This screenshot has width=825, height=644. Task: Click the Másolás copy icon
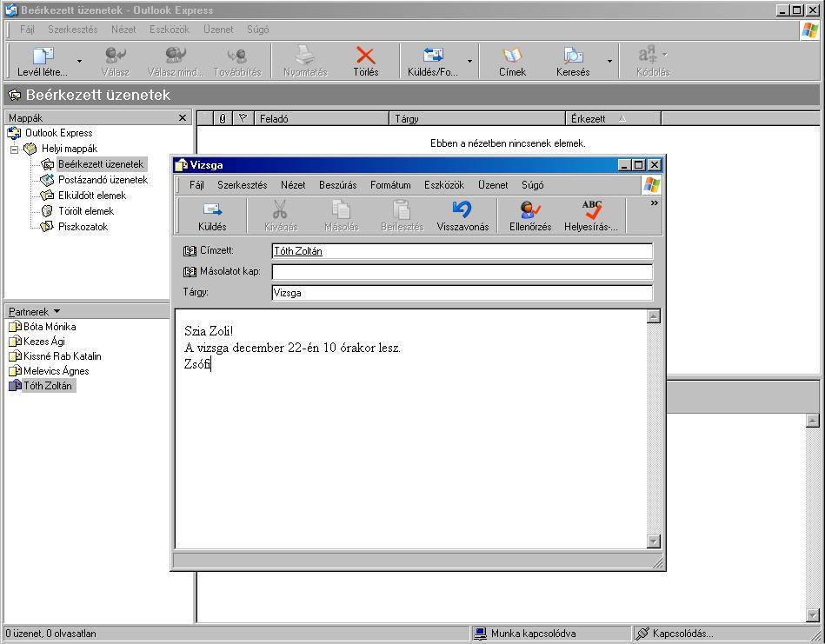[341, 210]
